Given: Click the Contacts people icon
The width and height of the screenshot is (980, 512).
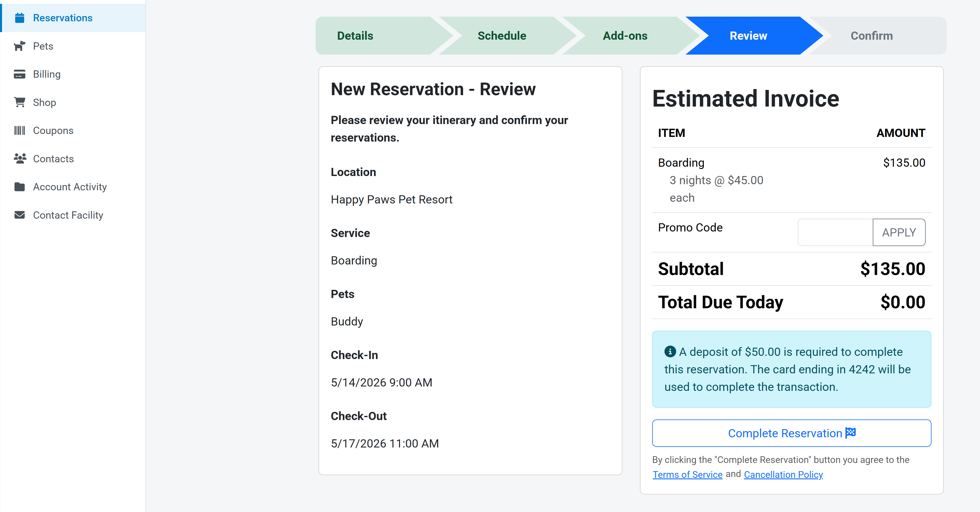Looking at the screenshot, I should [x=20, y=159].
